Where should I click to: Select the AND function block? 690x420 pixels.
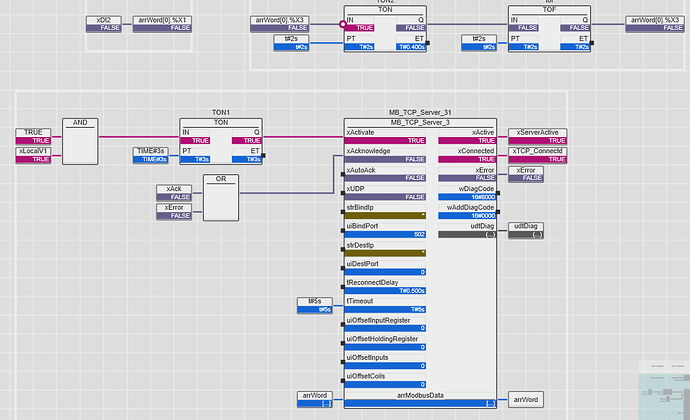coord(80,141)
